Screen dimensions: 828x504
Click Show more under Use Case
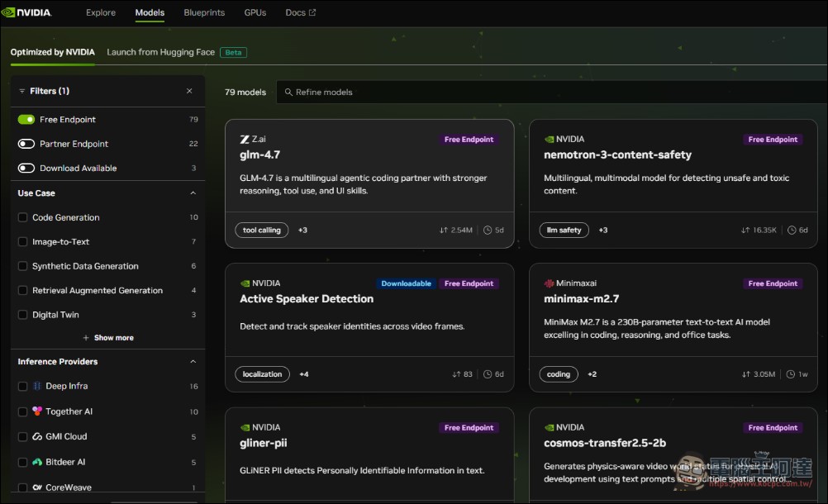click(x=113, y=338)
